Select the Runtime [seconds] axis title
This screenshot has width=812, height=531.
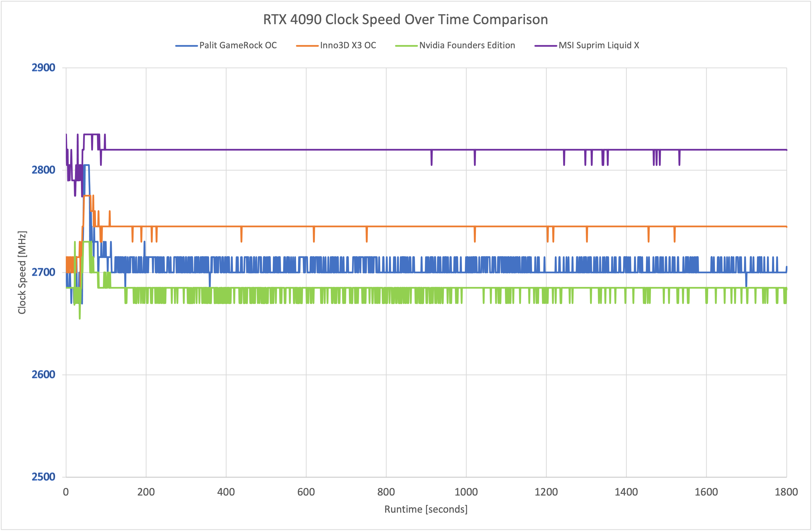(x=426, y=509)
